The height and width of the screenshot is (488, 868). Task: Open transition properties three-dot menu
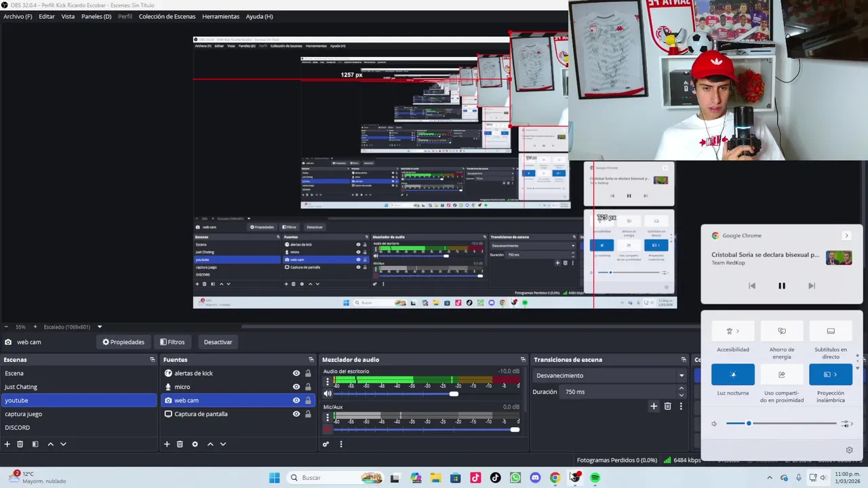pyautogui.click(x=681, y=406)
